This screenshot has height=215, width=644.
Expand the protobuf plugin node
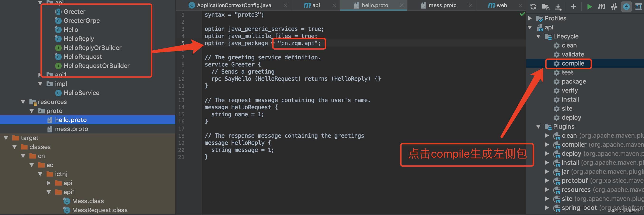(x=547, y=181)
